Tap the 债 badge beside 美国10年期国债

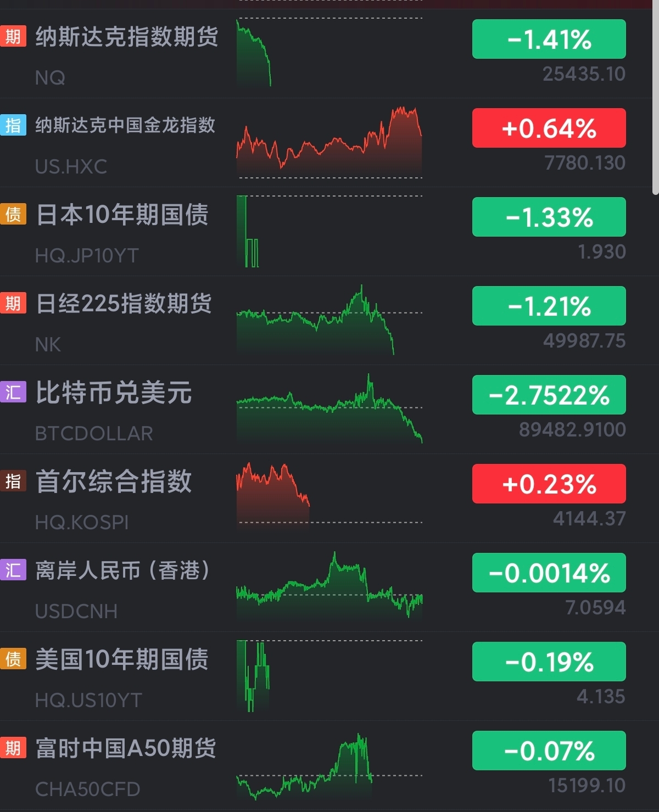13,659
